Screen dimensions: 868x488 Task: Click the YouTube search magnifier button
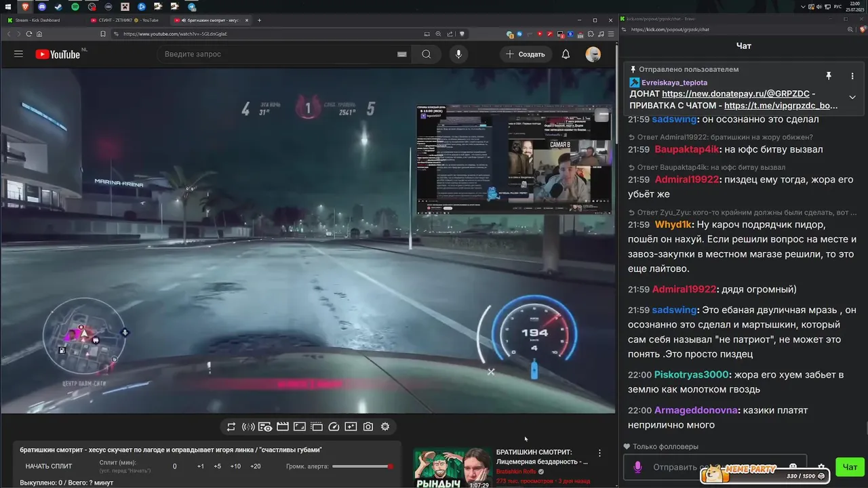[426, 54]
